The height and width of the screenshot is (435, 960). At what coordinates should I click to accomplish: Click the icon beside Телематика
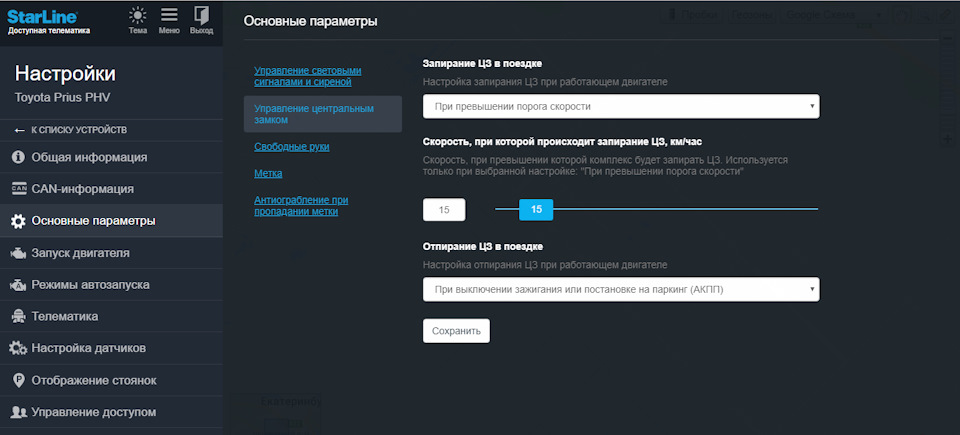tap(19, 317)
